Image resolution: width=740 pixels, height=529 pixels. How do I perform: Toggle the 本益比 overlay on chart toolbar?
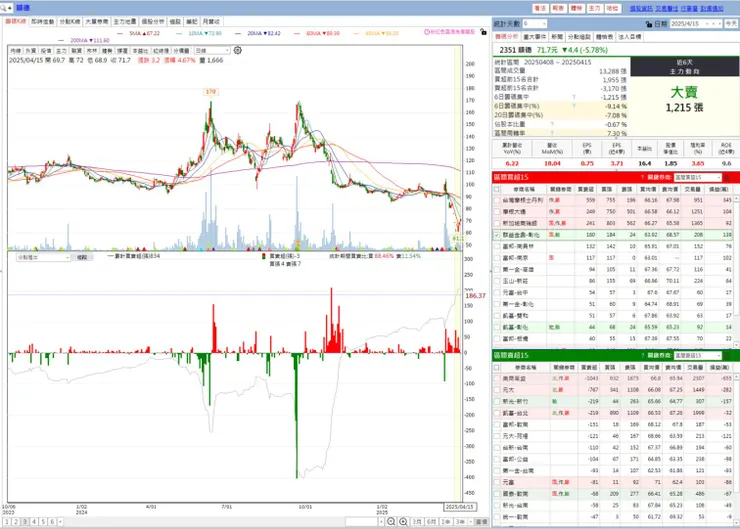140,50
